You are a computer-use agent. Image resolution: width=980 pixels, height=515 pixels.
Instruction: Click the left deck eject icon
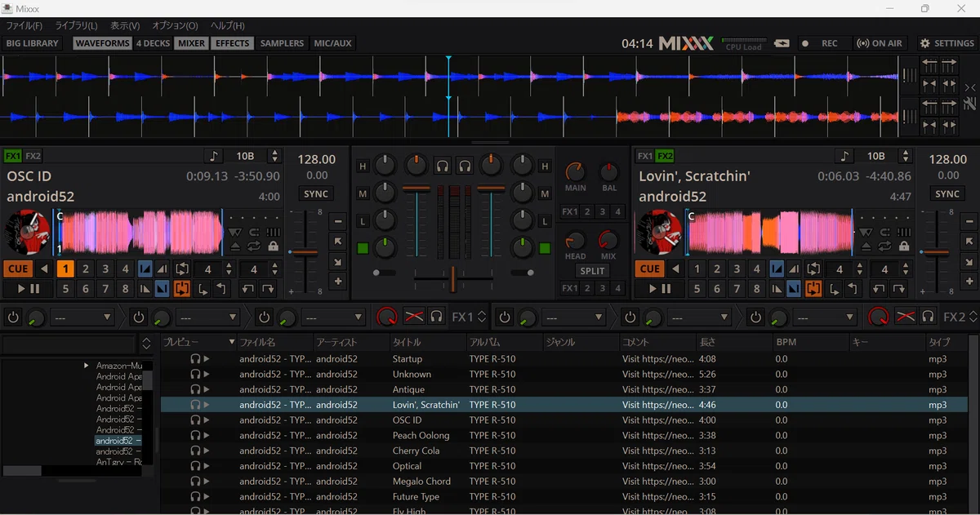pyautogui.click(x=235, y=246)
